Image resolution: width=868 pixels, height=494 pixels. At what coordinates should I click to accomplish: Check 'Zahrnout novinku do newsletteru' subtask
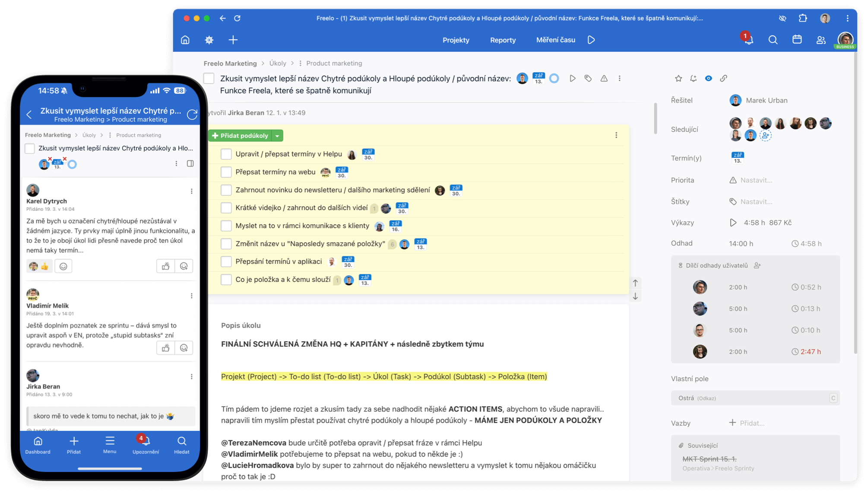(226, 190)
